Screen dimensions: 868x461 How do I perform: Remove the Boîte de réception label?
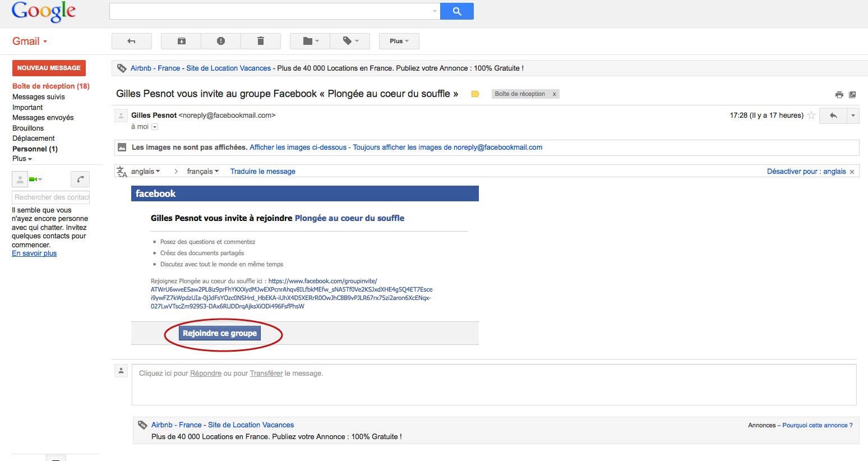point(554,94)
